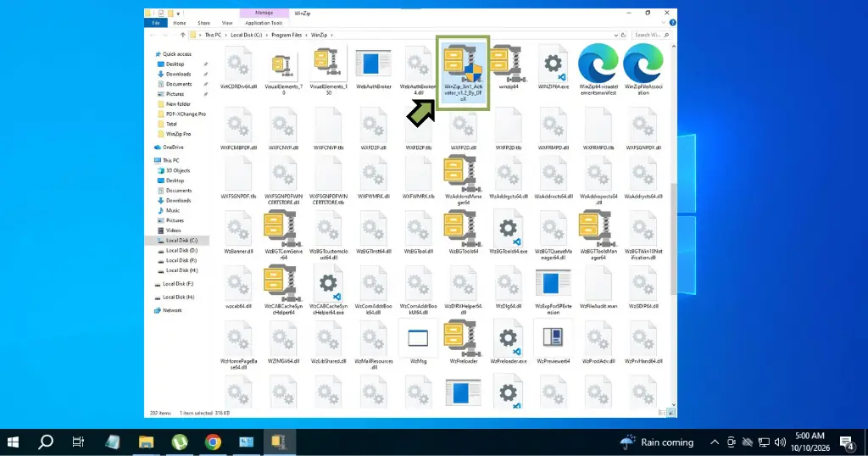Expand breadcrumb chevron after Program Files
Viewport: 868px width, 456px height.
click(x=306, y=35)
